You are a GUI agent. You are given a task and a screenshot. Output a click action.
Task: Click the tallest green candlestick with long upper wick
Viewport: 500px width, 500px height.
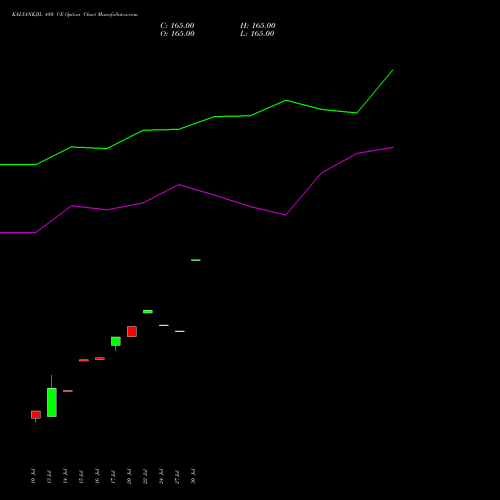[52, 402]
